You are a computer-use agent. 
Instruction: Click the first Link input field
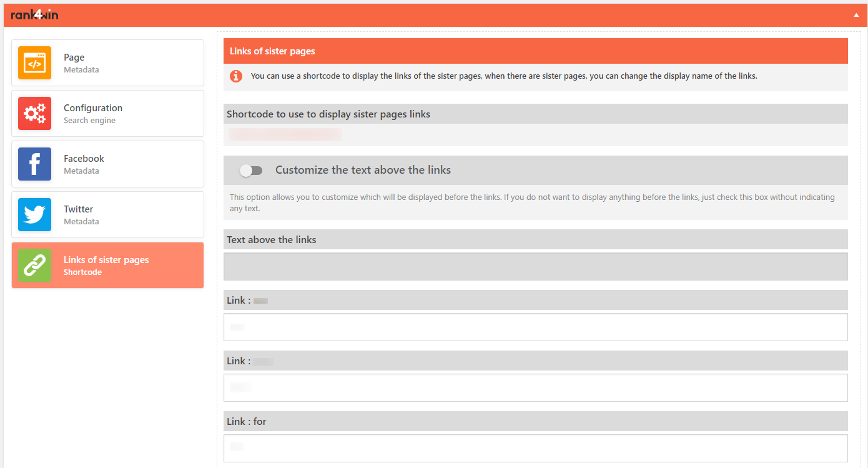[x=535, y=327]
